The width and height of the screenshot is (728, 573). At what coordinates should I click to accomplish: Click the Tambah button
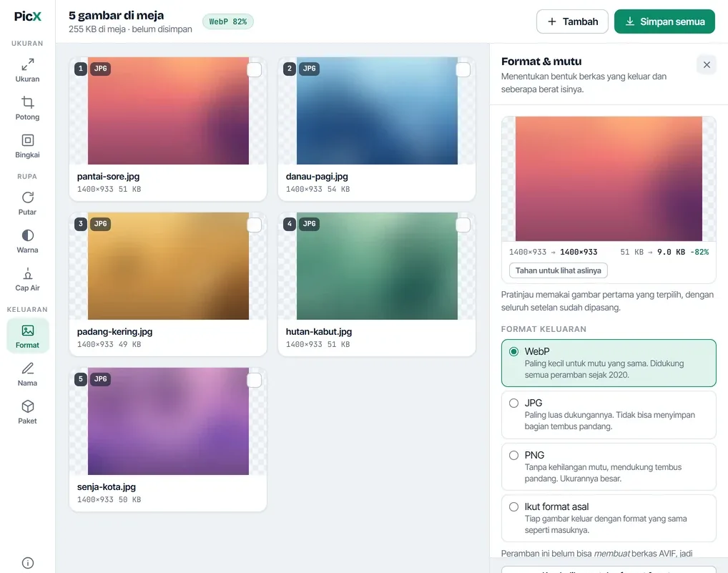click(x=572, y=21)
